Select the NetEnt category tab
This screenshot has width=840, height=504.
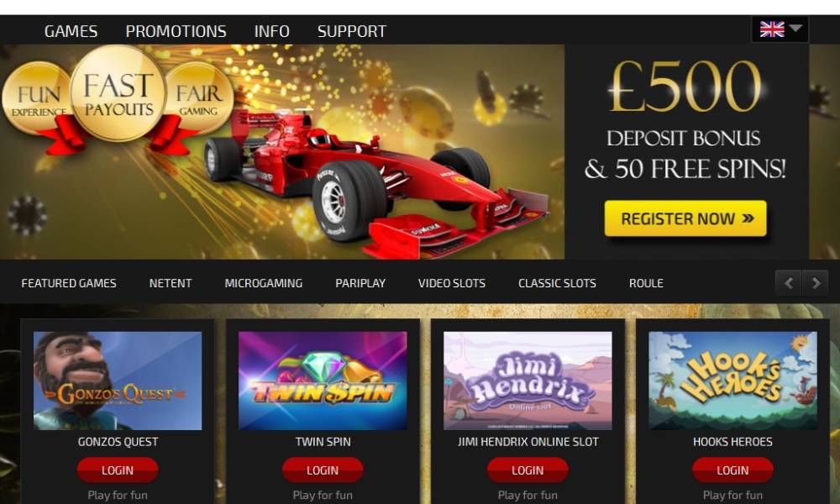(171, 283)
